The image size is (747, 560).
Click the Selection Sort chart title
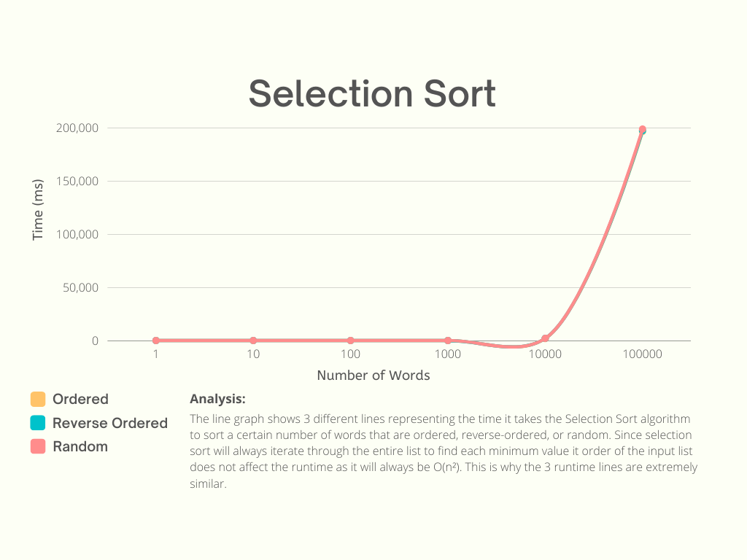pyautogui.click(x=372, y=94)
